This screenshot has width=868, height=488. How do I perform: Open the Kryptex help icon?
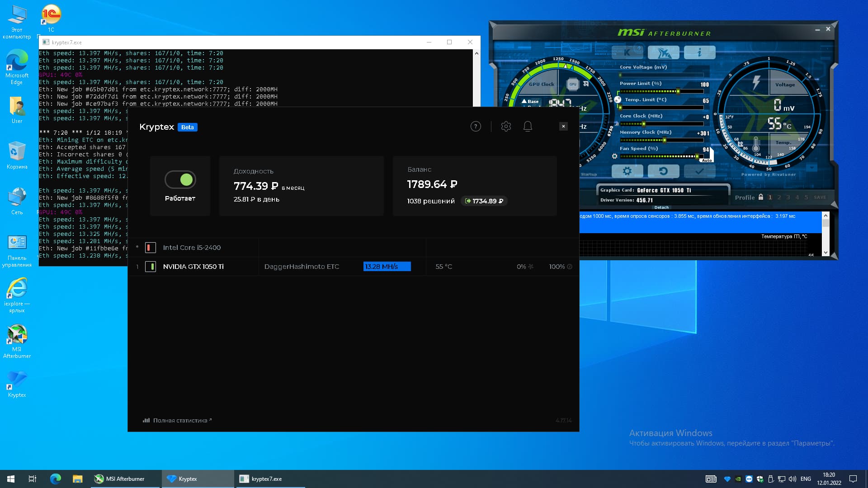476,127
